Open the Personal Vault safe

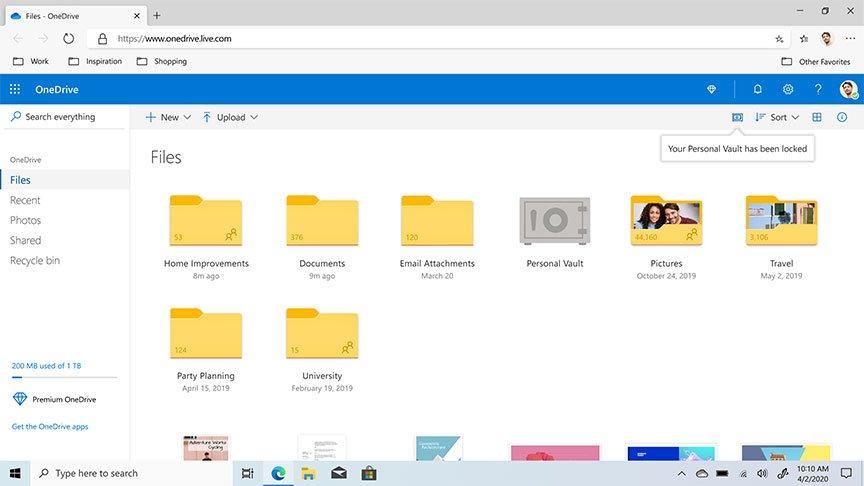tap(555, 221)
